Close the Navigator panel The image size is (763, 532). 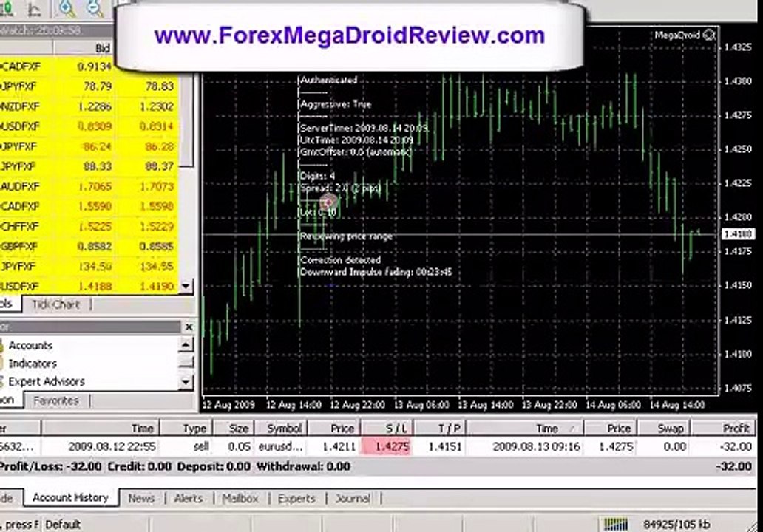pyautogui.click(x=189, y=327)
